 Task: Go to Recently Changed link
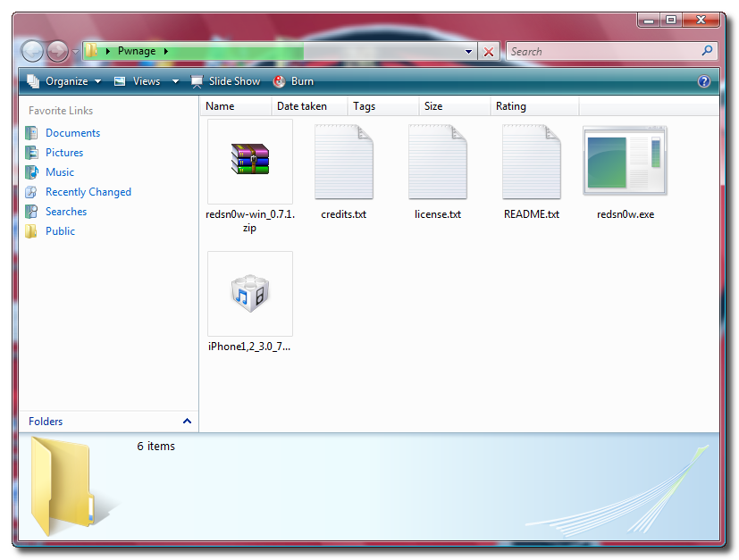[x=88, y=192]
